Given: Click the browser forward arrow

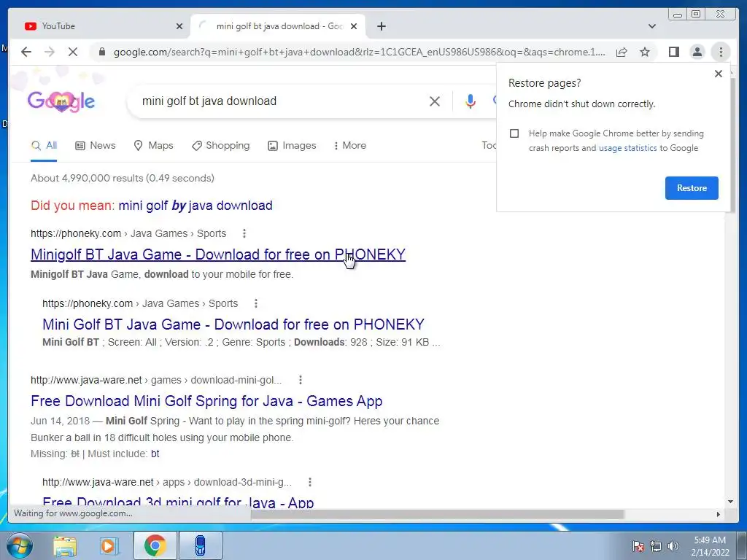Looking at the screenshot, I should click(x=50, y=52).
